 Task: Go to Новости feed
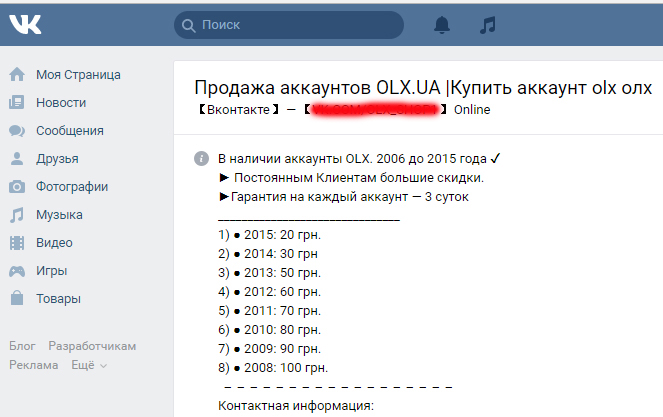point(61,103)
